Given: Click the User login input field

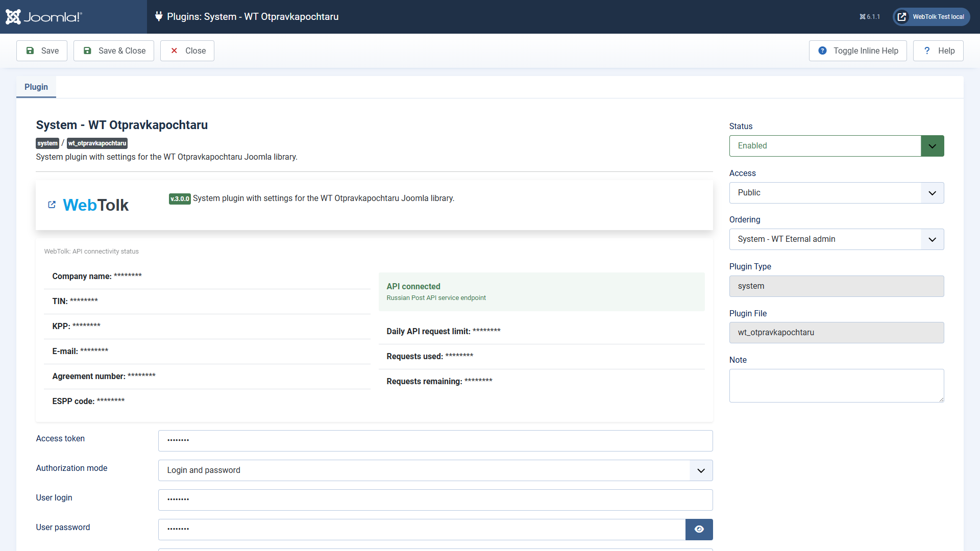Looking at the screenshot, I should (x=435, y=500).
